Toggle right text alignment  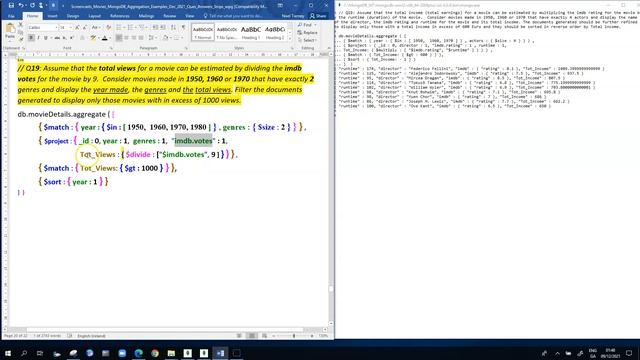(x=133, y=38)
